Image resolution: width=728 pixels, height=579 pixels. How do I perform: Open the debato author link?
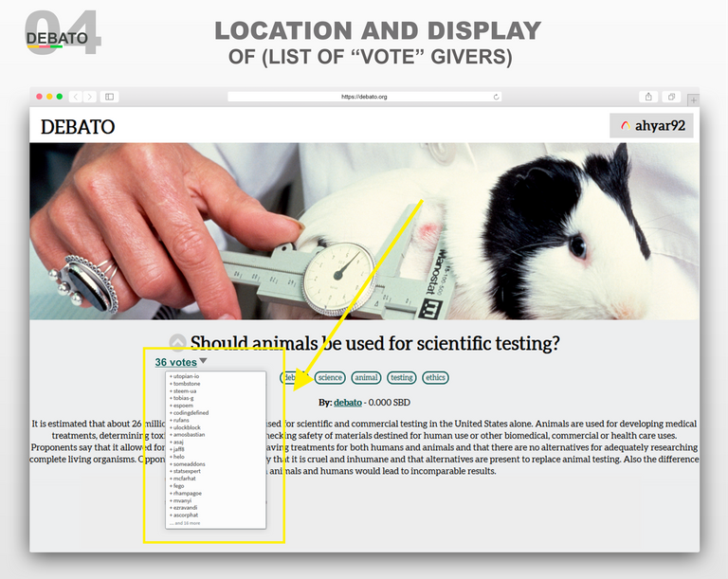[x=348, y=403]
